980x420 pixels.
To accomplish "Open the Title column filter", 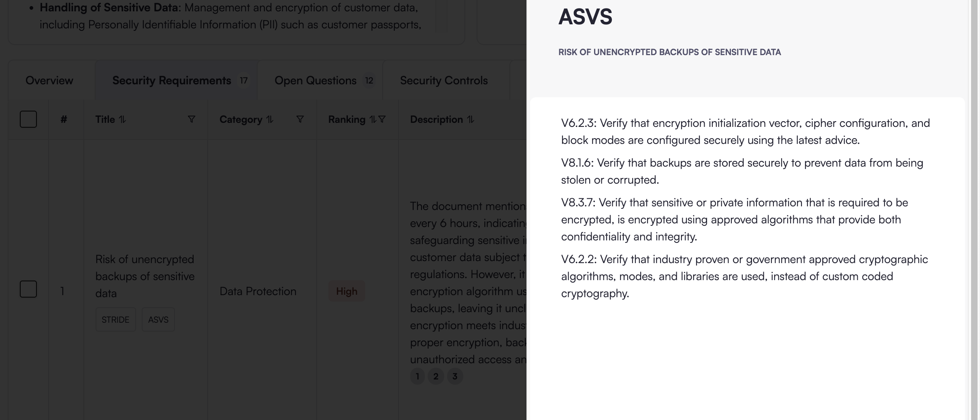I will tap(192, 119).
